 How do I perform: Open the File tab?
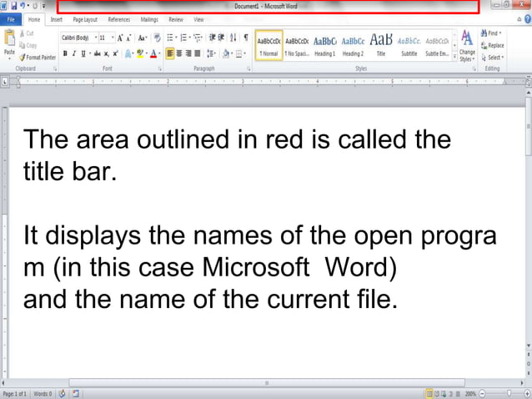point(11,19)
